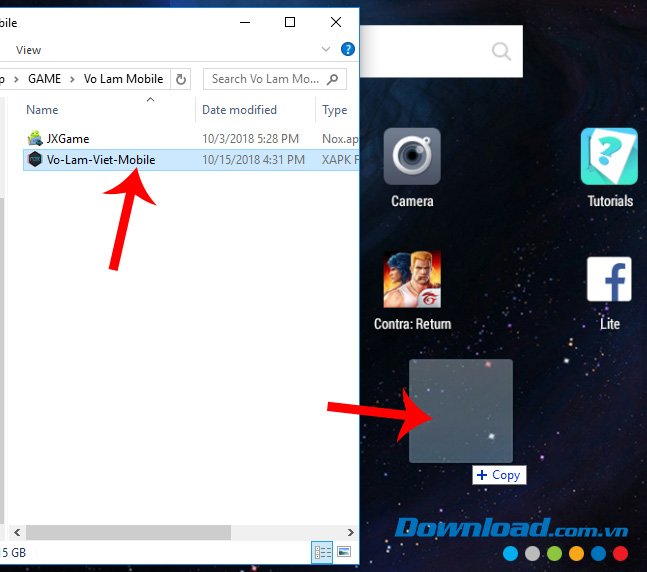Image resolution: width=647 pixels, height=572 pixels.
Task: Select the GAME breadcrumb folder
Action: (x=45, y=79)
